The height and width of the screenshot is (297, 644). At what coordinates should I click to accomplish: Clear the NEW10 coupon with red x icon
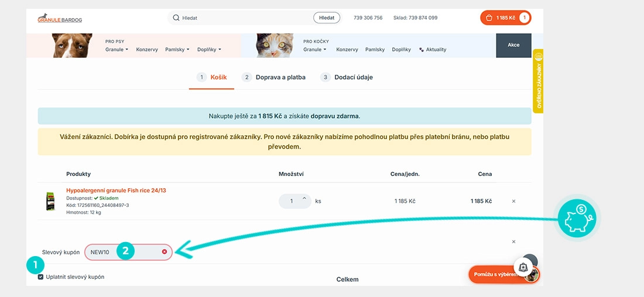165,251
